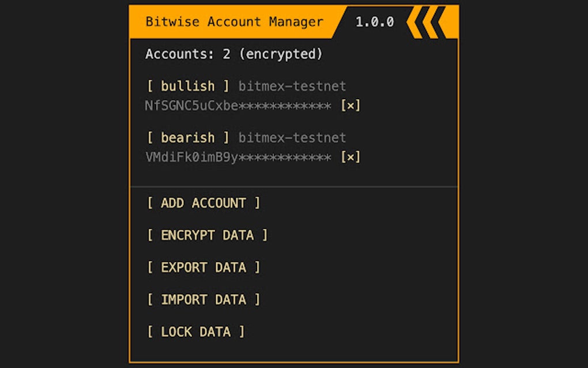
Task: Click the Accounts: 2 (encrypted) status line
Action: click(233, 54)
